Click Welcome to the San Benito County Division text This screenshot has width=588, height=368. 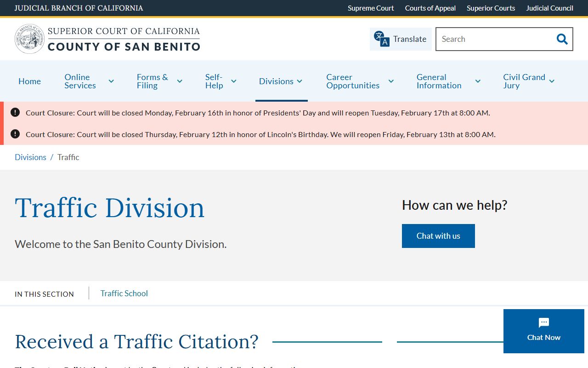(x=120, y=244)
